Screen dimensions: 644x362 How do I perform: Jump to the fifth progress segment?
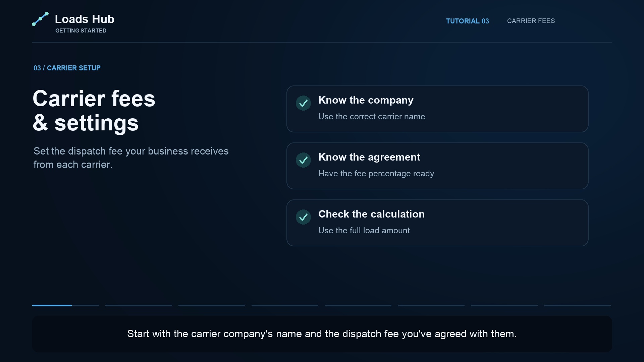click(358, 305)
